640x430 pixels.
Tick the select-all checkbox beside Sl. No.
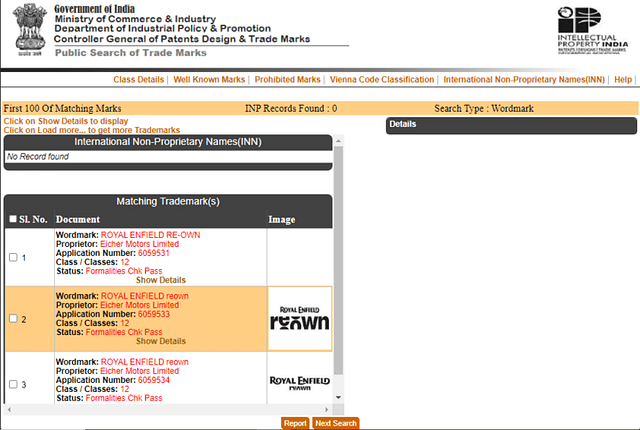(13, 219)
